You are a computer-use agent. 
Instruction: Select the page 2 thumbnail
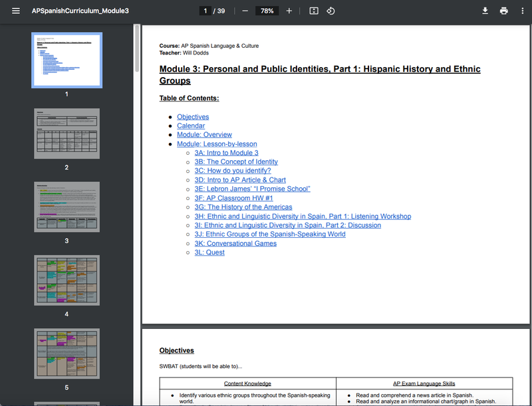pyautogui.click(x=66, y=134)
